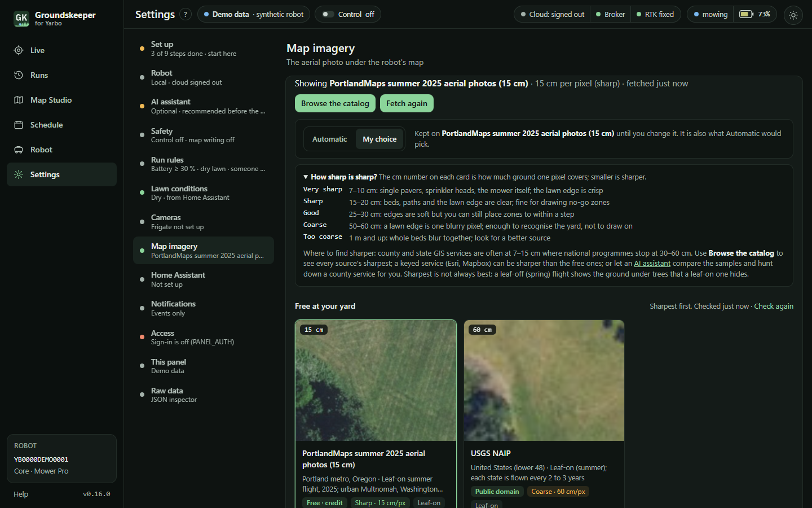
Task: Open the Runs history icon
Action: 19,75
